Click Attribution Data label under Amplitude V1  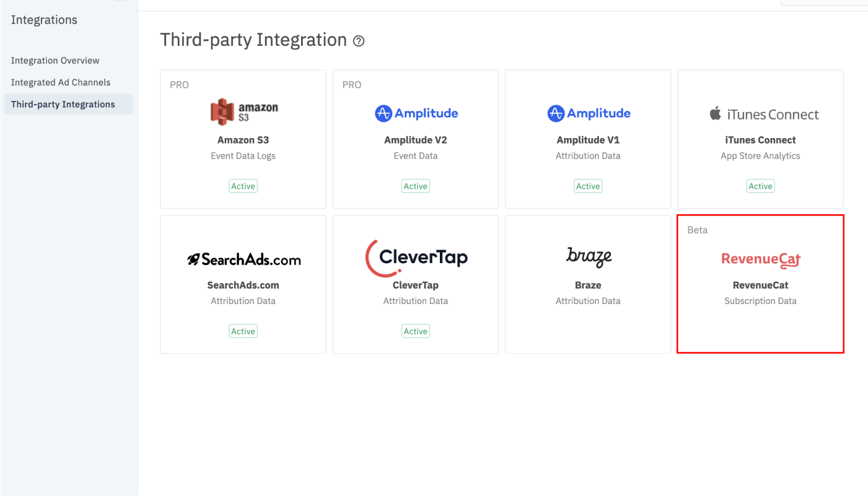[x=588, y=156]
